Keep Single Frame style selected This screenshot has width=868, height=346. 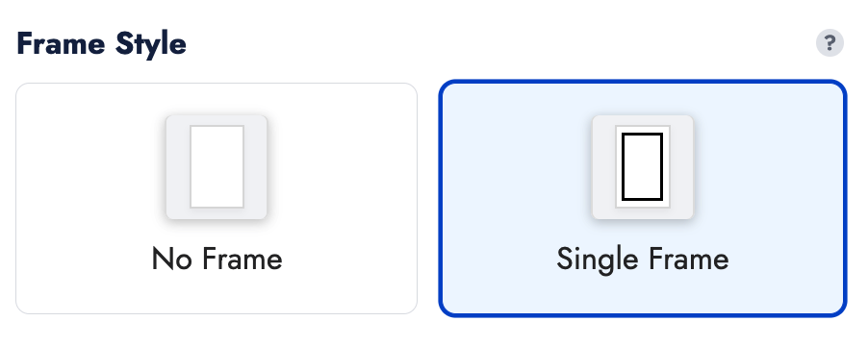[643, 198]
